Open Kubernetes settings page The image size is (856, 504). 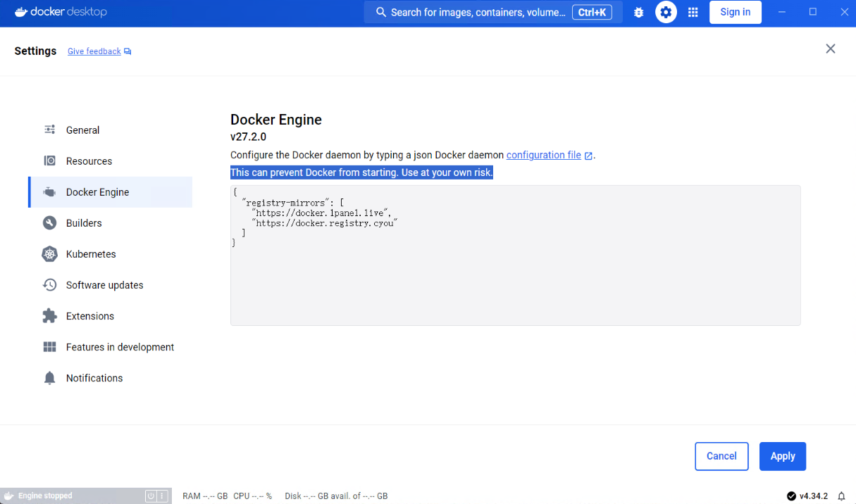coord(91,254)
